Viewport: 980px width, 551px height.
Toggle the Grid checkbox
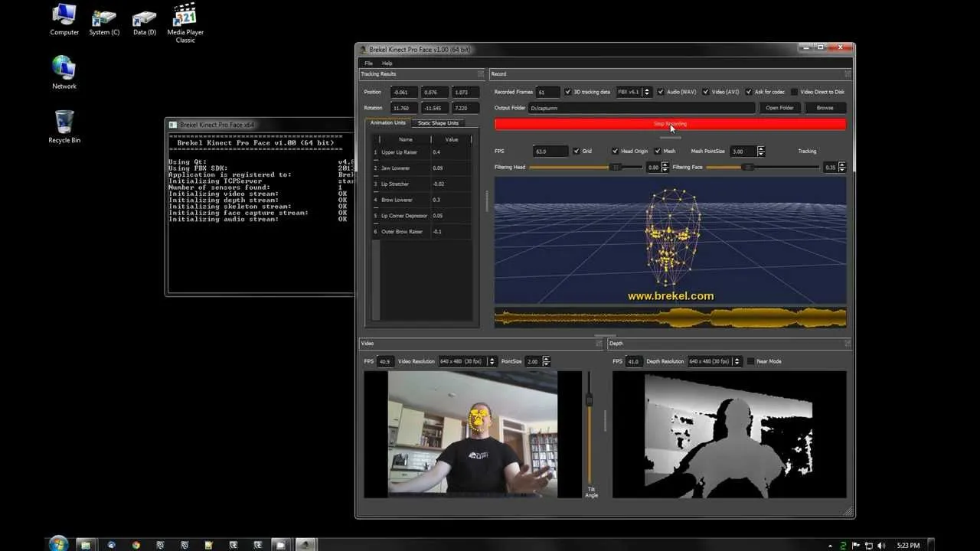577,152
